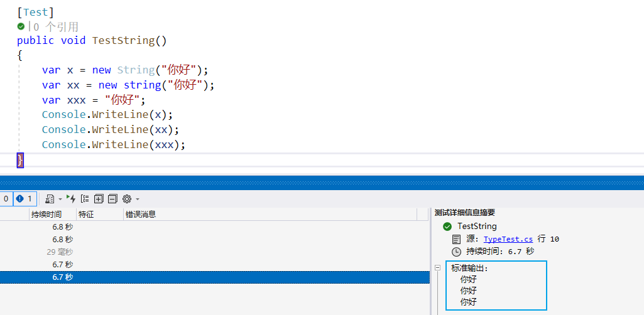Open TypeTest.cs source link
The height and width of the screenshot is (315, 644).
508,239
